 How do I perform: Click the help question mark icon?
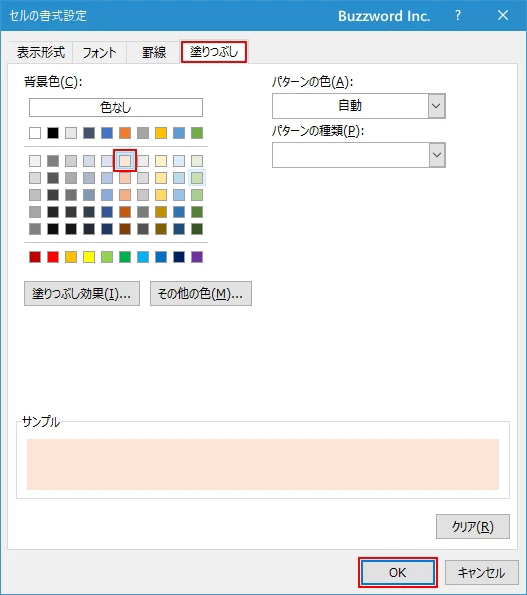(458, 16)
